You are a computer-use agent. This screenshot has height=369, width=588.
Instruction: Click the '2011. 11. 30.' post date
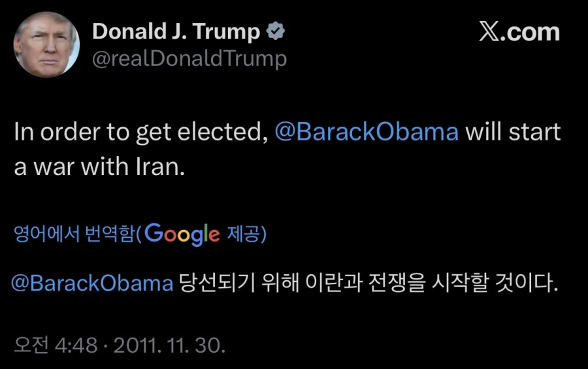[169, 345]
